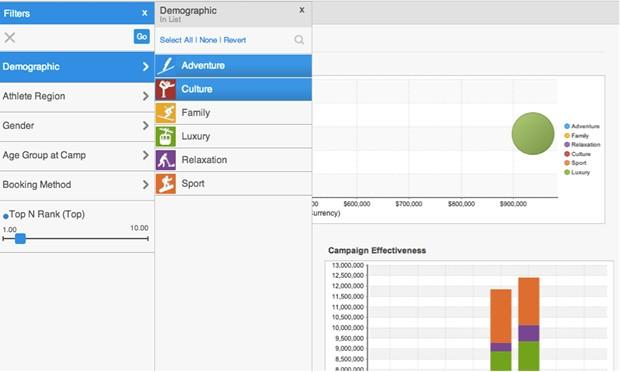This screenshot has height=372, width=620.
Task: Expand the Age Group at Camp filter
Action: 77,155
